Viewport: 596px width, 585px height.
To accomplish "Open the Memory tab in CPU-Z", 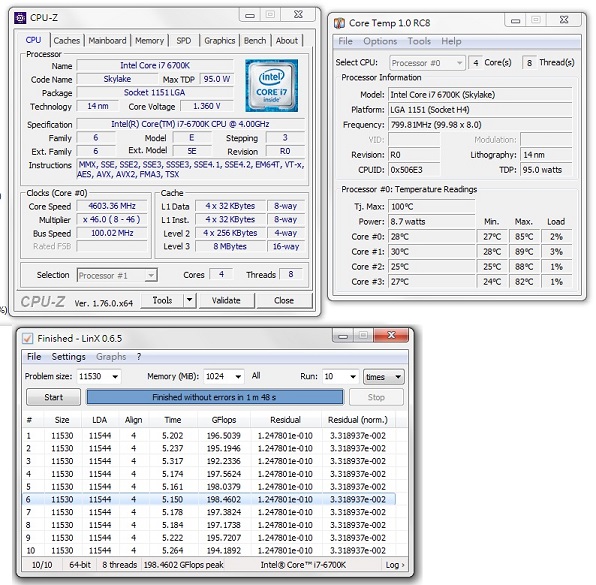I will tap(149, 40).
